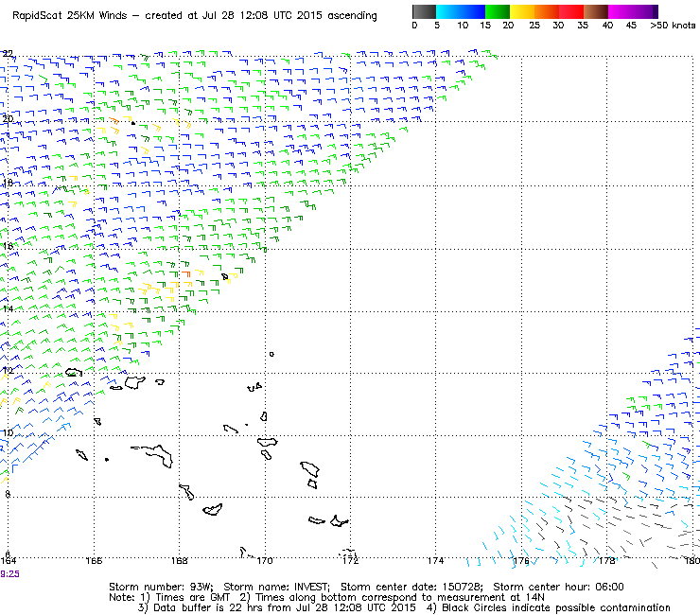
Task: Click the '174' longitude axis label
Action: point(436,560)
